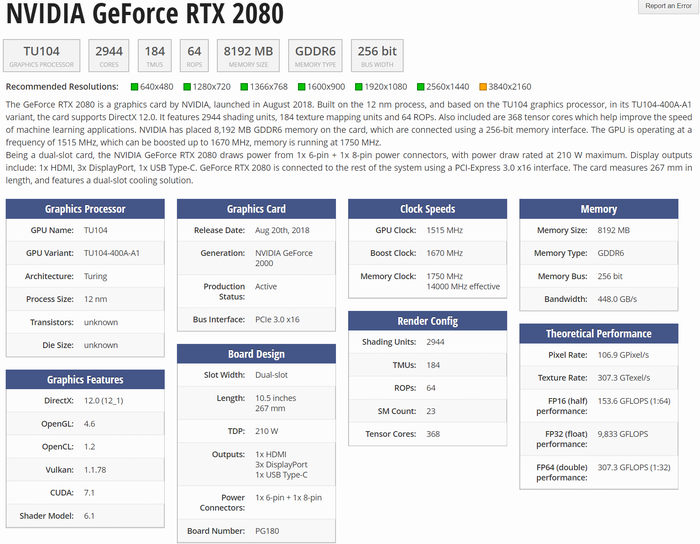Image resolution: width=700 pixels, height=544 pixels.
Task: Click the 184 TMUs badge
Action: pyautogui.click(x=155, y=55)
